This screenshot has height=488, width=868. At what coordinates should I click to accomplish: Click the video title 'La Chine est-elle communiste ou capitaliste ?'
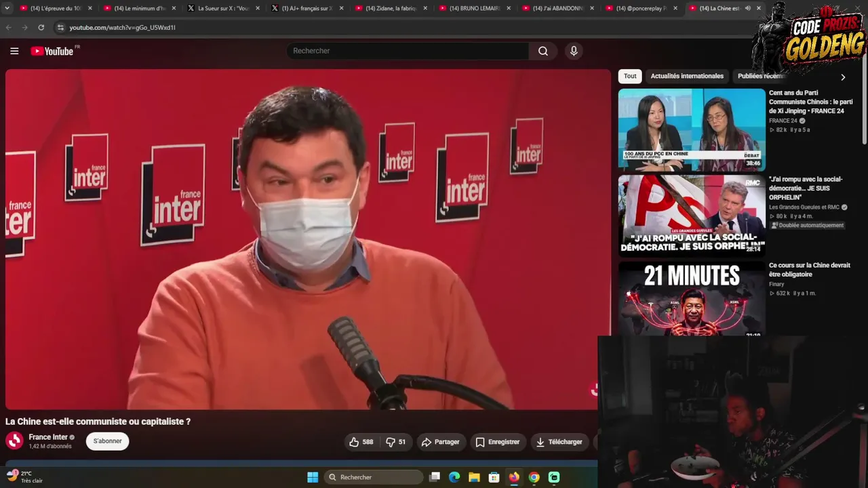pos(98,422)
